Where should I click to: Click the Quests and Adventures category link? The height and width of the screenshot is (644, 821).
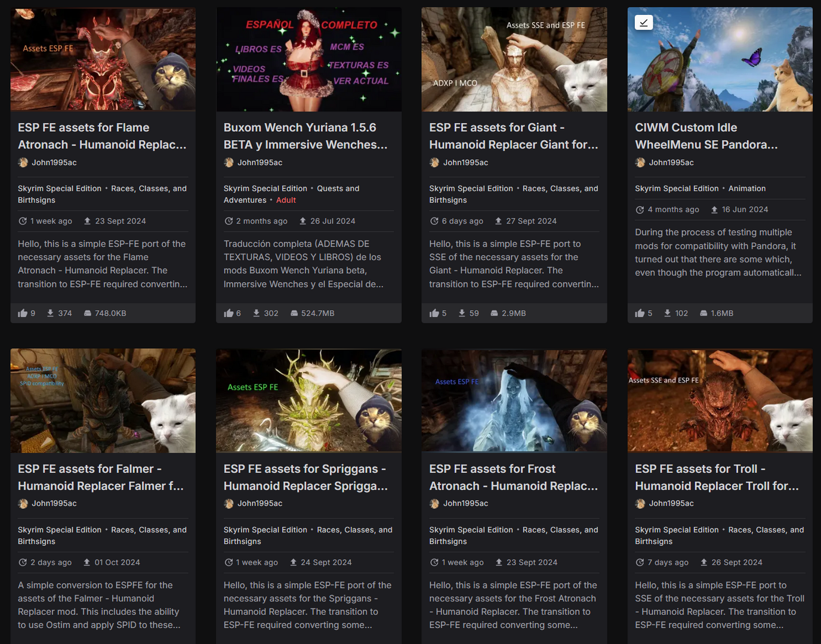[292, 194]
